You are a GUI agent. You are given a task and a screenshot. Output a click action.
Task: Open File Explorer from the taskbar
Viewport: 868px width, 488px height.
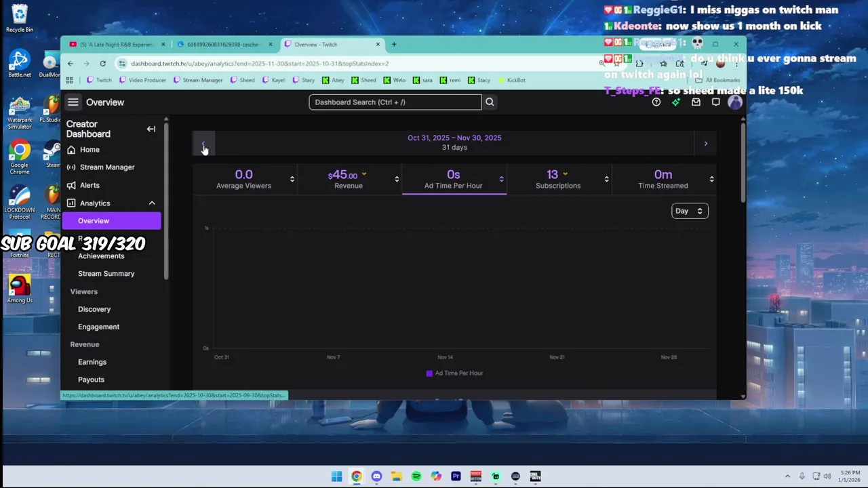coord(396,476)
